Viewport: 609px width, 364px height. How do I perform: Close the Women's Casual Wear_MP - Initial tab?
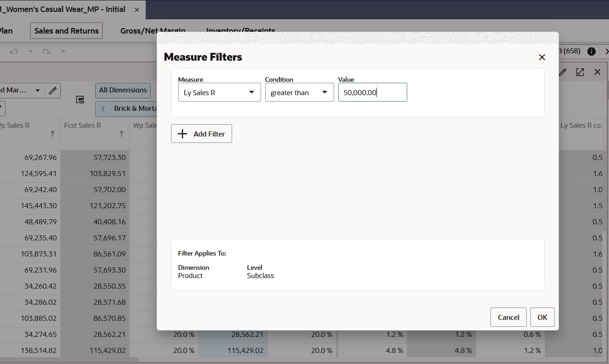click(x=137, y=10)
